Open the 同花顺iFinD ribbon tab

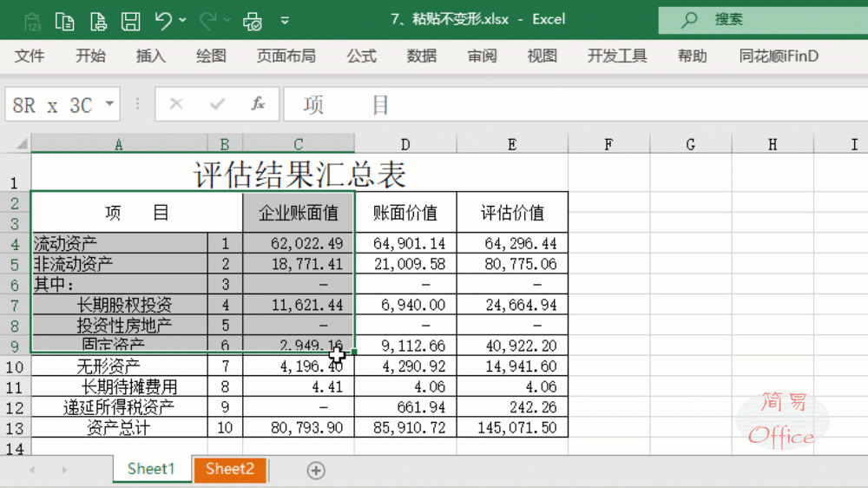(779, 56)
